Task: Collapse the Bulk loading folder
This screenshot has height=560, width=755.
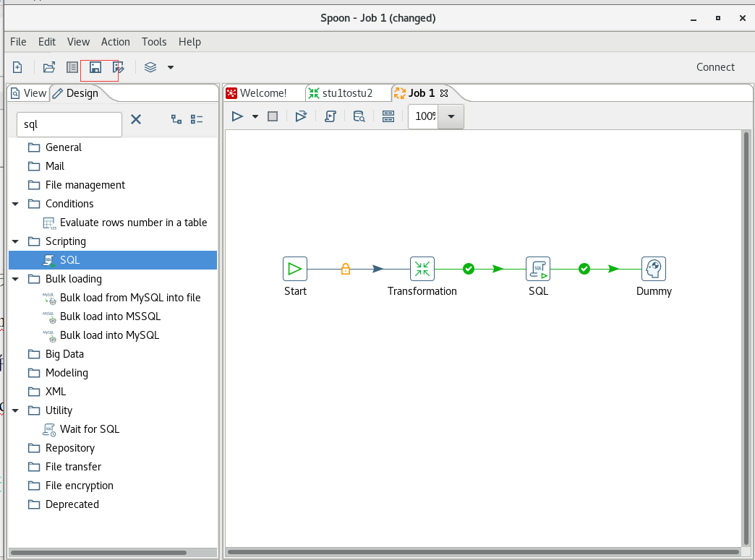Action: [x=15, y=279]
